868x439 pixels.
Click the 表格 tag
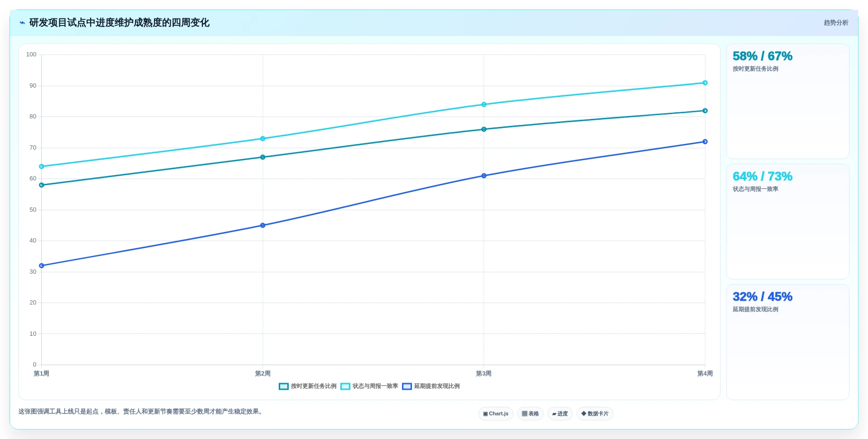point(530,414)
